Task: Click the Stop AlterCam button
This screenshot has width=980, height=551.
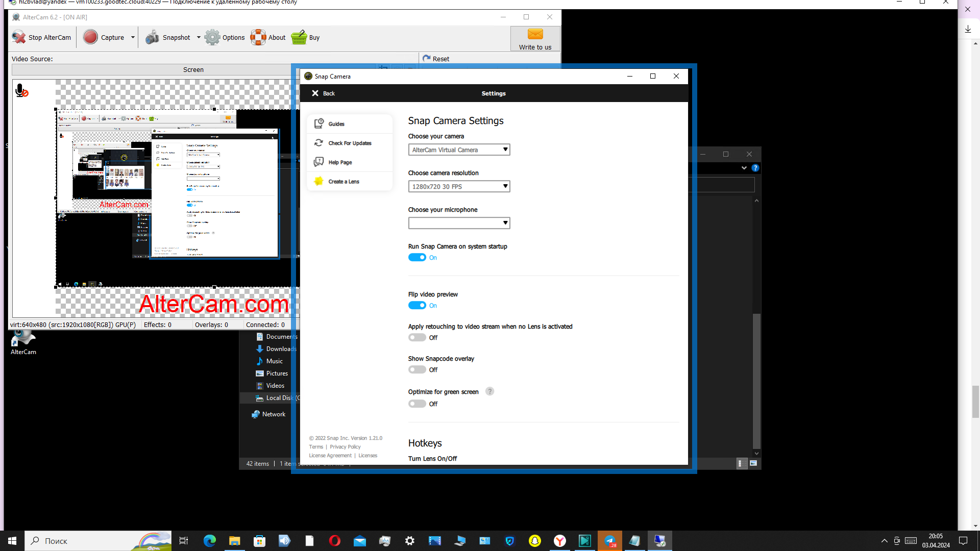Action: (x=42, y=37)
